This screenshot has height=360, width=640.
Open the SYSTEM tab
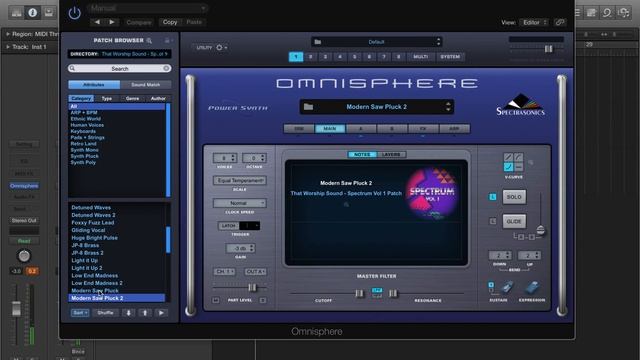(x=450, y=57)
